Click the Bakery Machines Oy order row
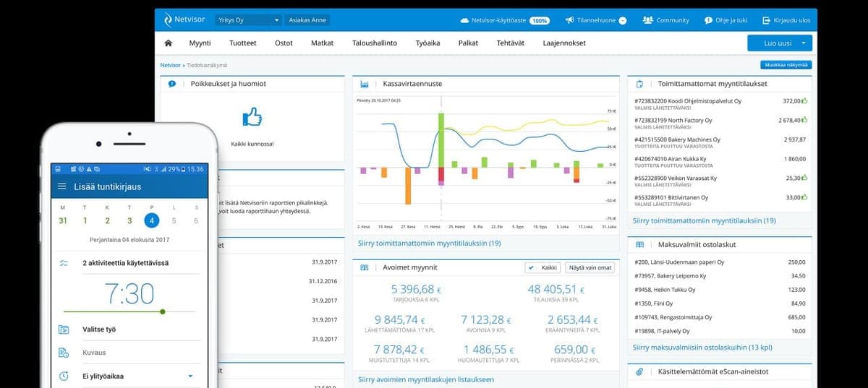 (719, 142)
